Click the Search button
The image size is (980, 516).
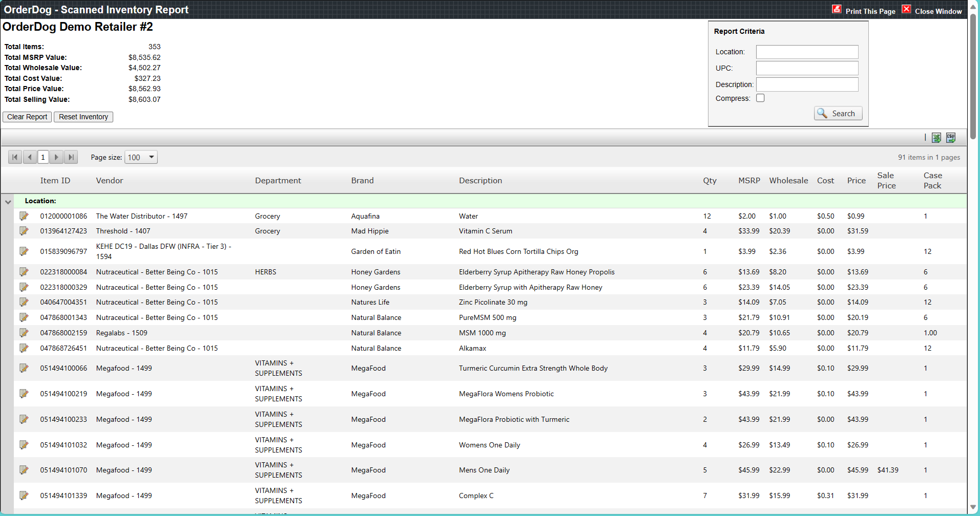pyautogui.click(x=838, y=113)
